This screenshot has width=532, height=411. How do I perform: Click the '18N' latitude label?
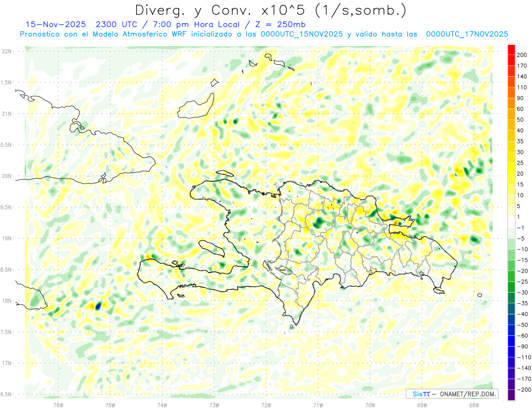click(x=7, y=301)
